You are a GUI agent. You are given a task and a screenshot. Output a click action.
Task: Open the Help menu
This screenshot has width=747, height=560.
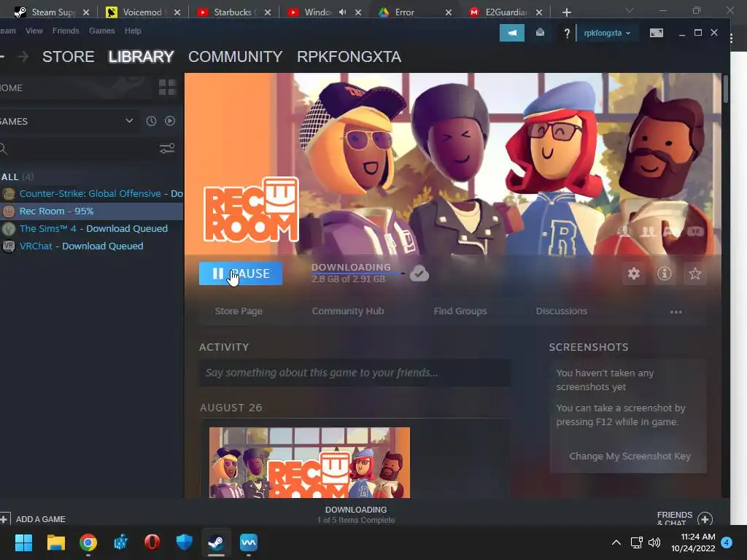click(x=133, y=31)
